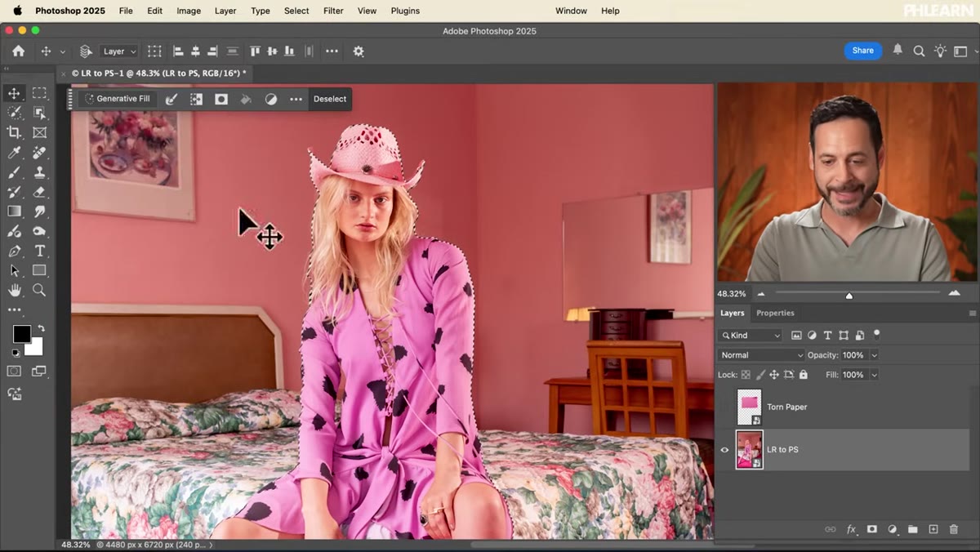Create a new layer in Layers panel

coord(933,529)
